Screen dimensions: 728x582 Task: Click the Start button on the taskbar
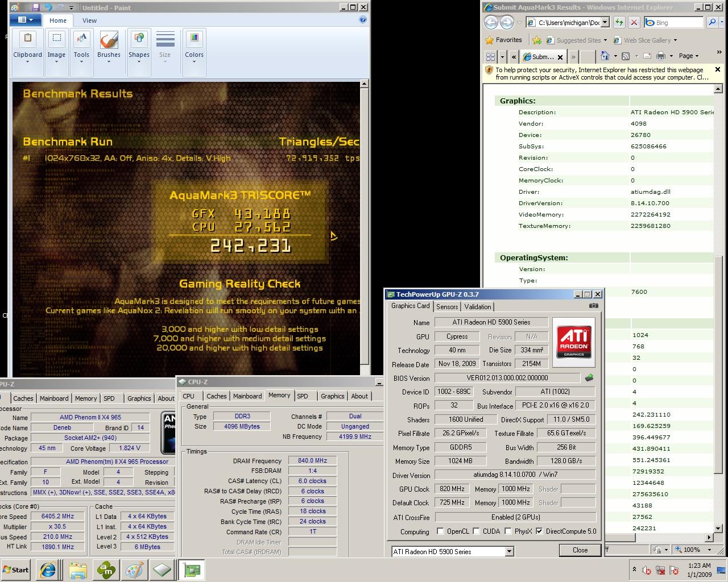tap(16, 569)
